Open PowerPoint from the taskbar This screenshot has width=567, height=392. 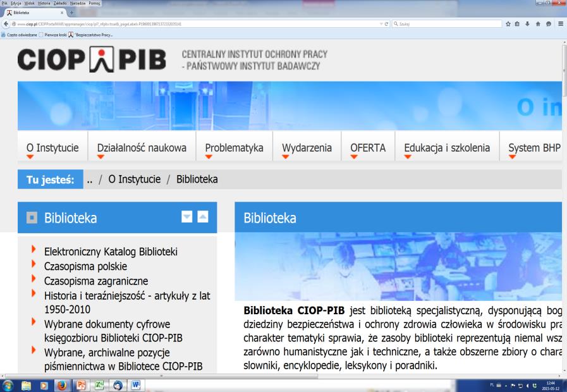point(81,386)
